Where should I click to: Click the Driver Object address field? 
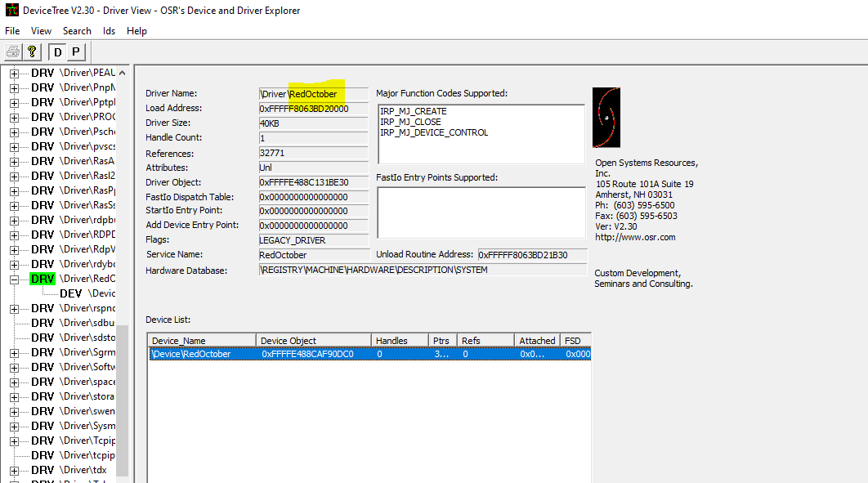313,182
